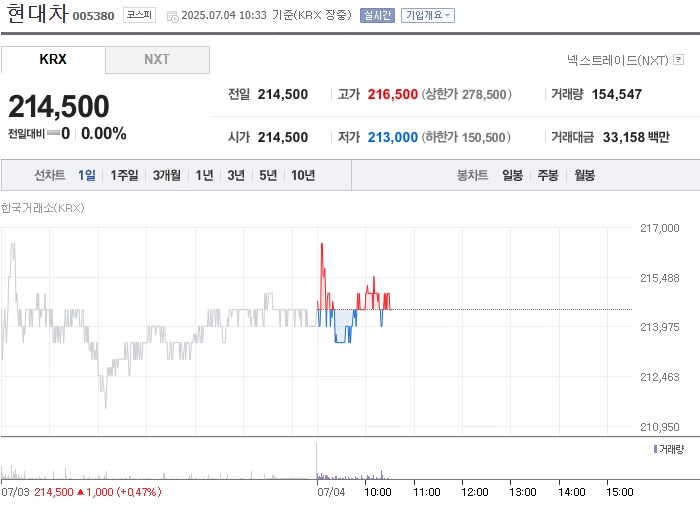Click the stock code 005380
This screenshot has width=700, height=515.
point(93,16)
